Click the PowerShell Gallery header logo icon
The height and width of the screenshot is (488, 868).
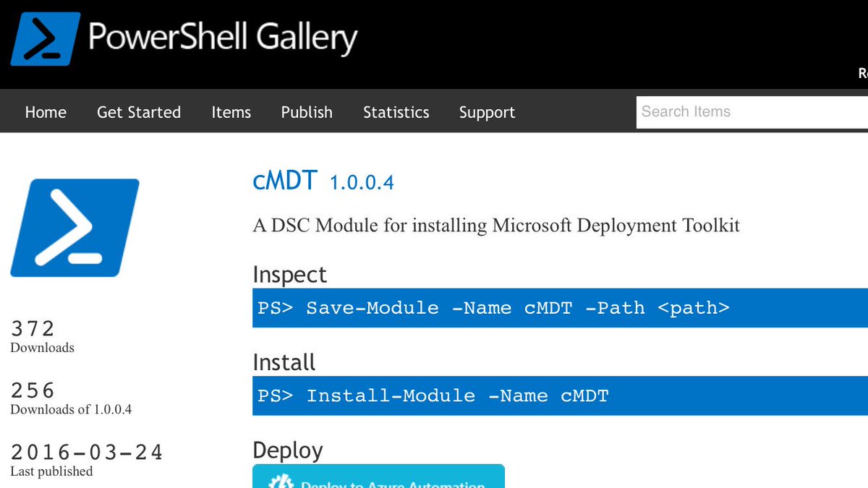(x=45, y=39)
